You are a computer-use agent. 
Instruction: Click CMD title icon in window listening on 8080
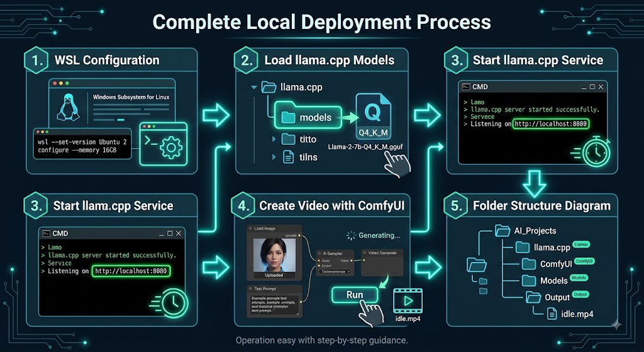click(46, 233)
